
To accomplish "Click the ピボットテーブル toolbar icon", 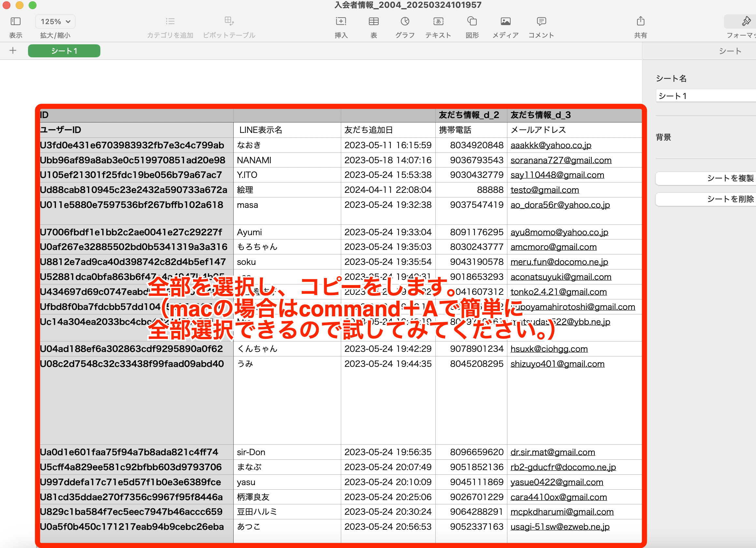I will pyautogui.click(x=229, y=21).
